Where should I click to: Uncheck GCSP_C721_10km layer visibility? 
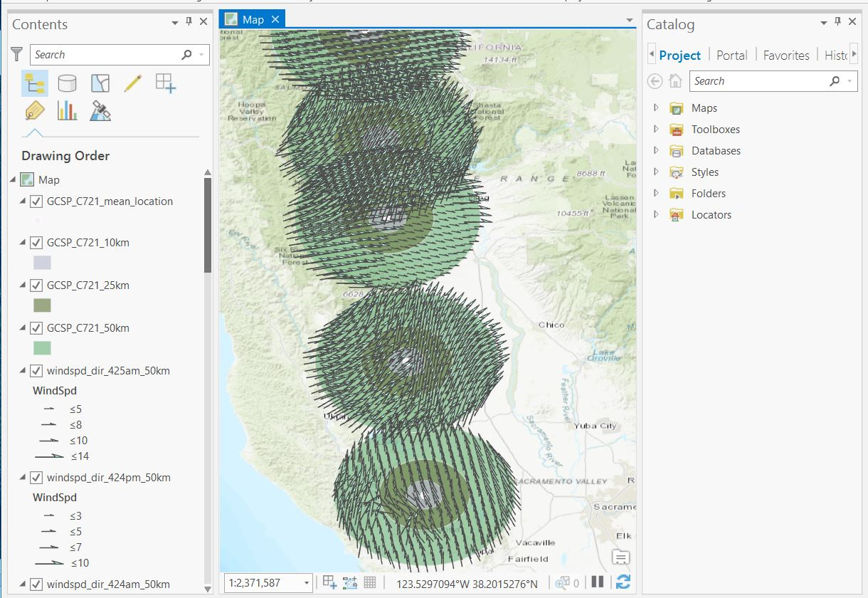36,243
